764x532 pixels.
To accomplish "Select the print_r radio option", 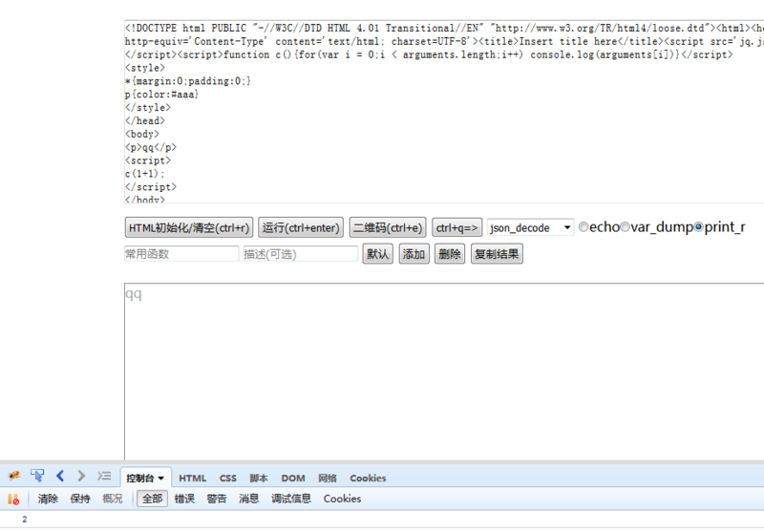I will click(698, 227).
